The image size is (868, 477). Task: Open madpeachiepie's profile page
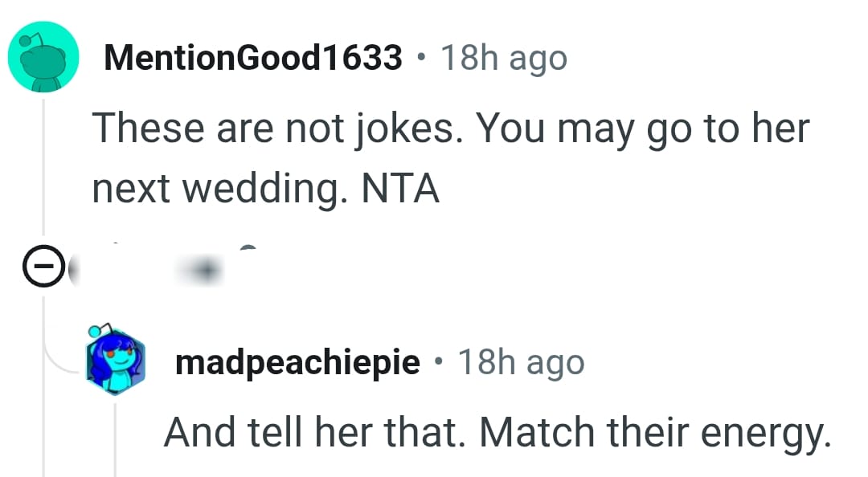[x=297, y=361]
